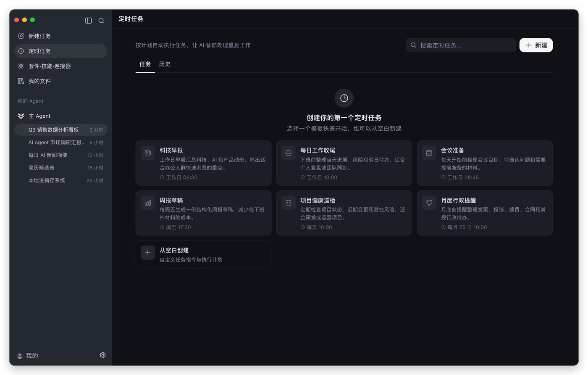Click the 新建任务 pencil icon
The image size is (588, 375).
(21, 36)
